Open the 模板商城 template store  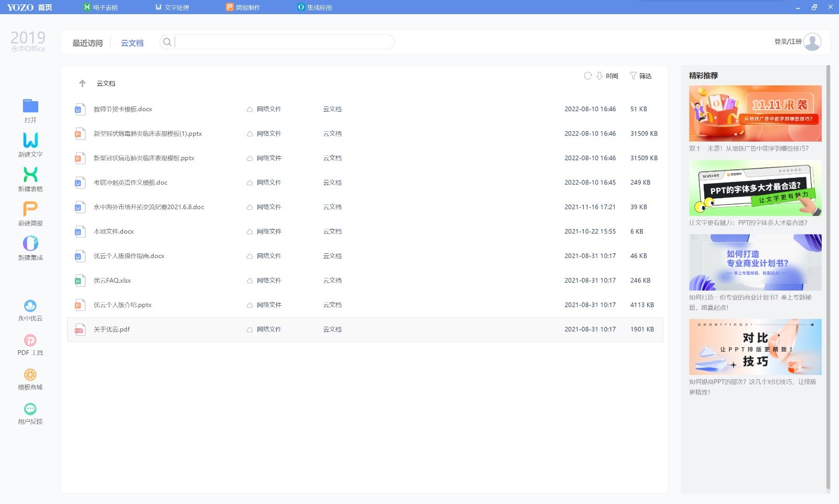[30, 375]
